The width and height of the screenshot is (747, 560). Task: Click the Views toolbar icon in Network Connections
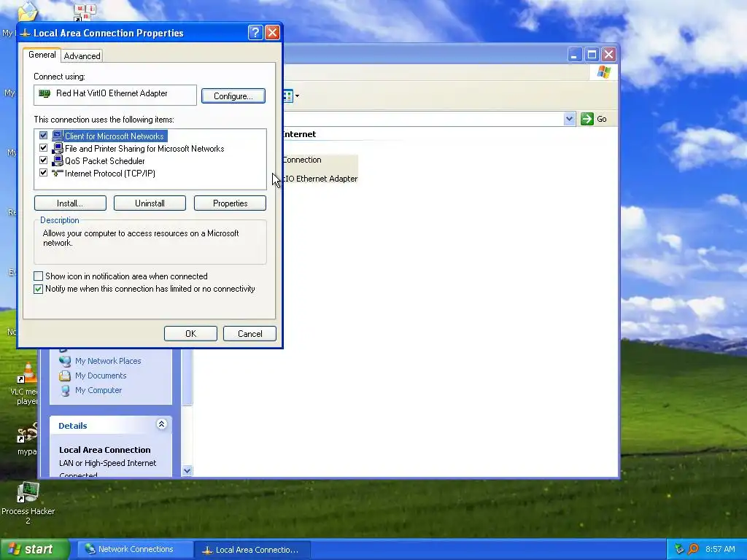(x=287, y=96)
